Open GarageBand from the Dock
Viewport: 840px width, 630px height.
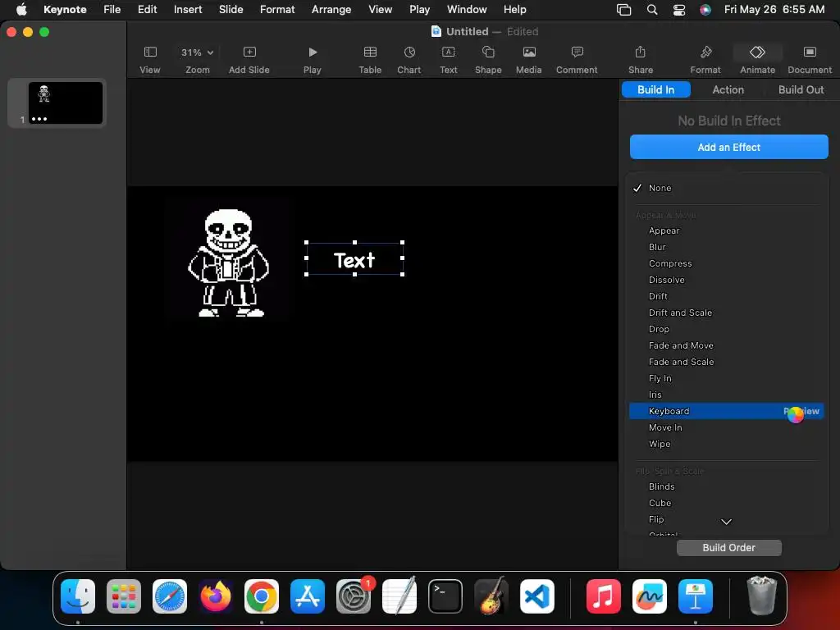(491, 596)
